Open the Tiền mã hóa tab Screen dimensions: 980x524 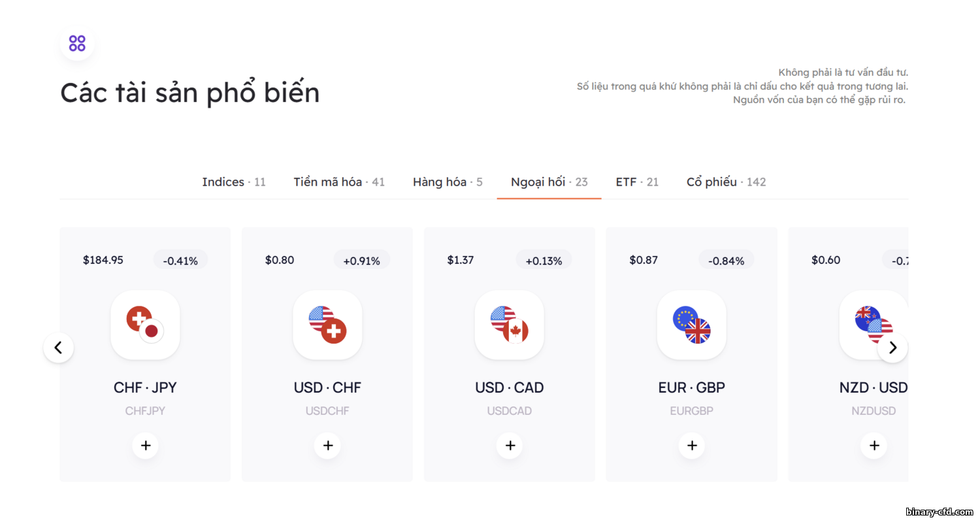[339, 182]
